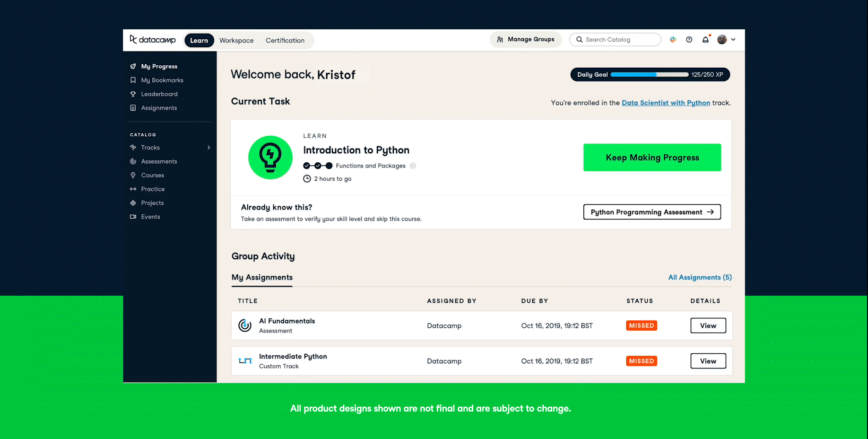Click the ASSIGNED BY column header
Image resolution: width=868 pixels, height=439 pixels.
pyautogui.click(x=451, y=301)
